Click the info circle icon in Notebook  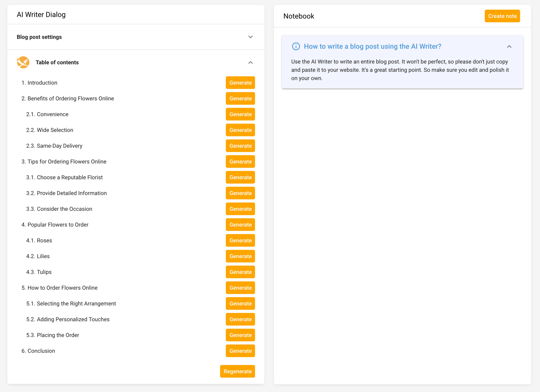click(296, 46)
